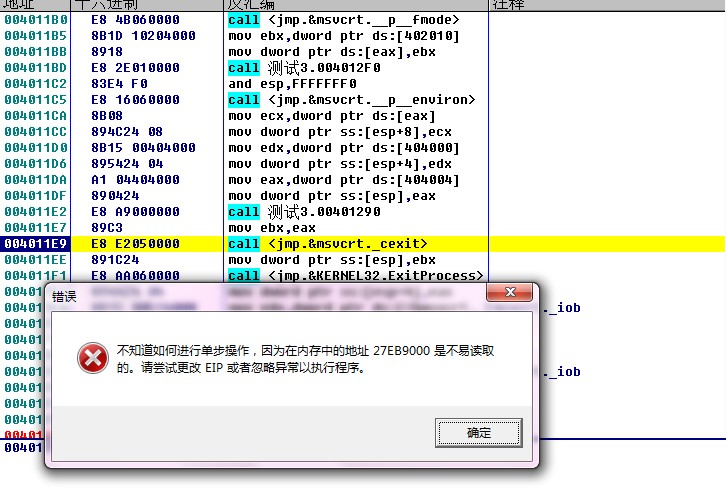
Task: Click mov dword ptr ss:[esp],ebx instruction
Action: (332, 259)
